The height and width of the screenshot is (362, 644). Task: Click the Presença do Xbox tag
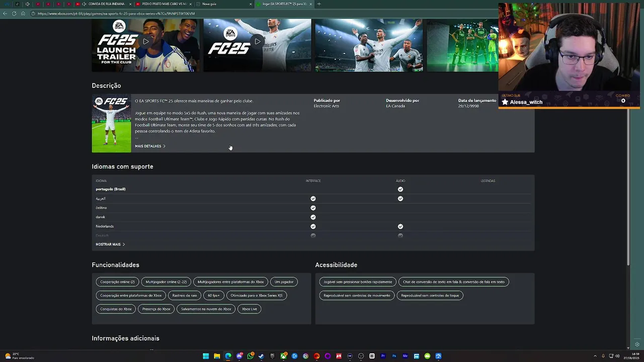(156, 309)
